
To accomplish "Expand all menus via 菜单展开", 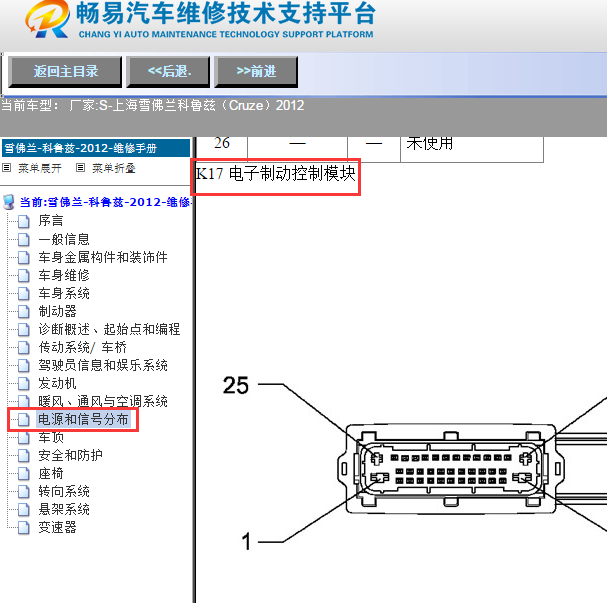I will (39, 168).
